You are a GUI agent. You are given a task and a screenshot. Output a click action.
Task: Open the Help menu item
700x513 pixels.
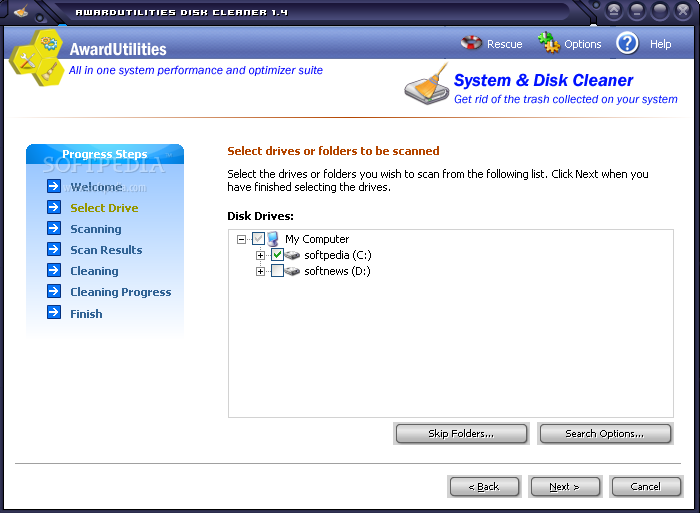pyautogui.click(x=660, y=44)
